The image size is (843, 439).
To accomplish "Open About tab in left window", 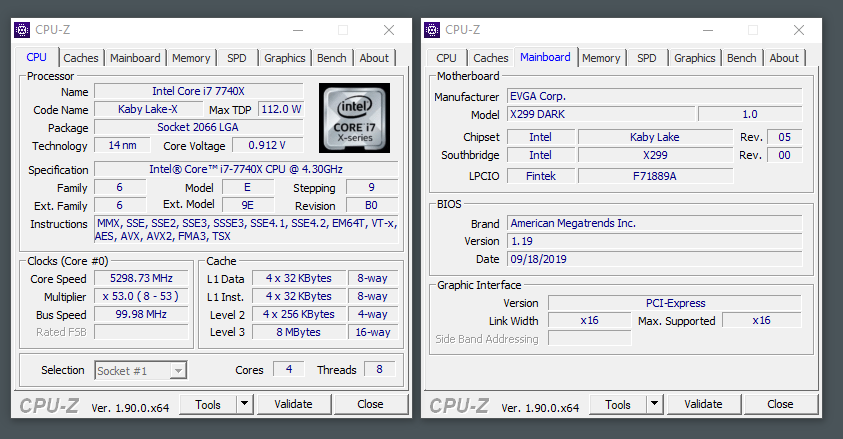I will point(374,58).
